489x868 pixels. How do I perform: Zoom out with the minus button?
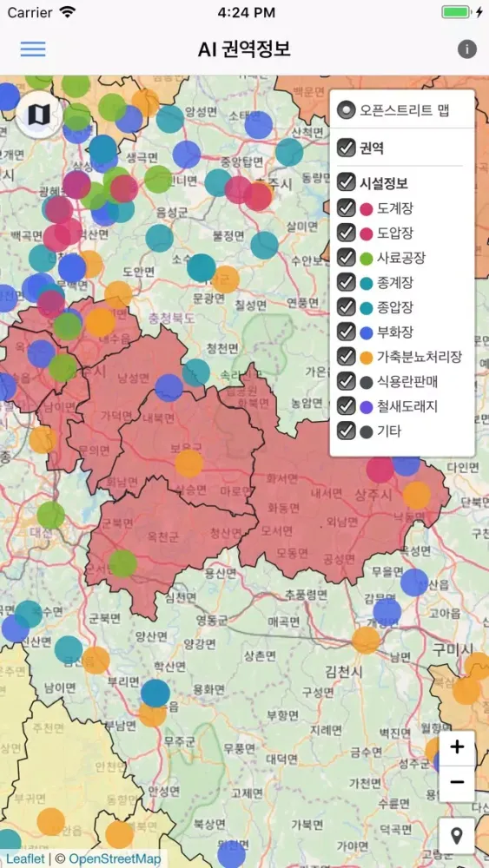[x=457, y=783]
